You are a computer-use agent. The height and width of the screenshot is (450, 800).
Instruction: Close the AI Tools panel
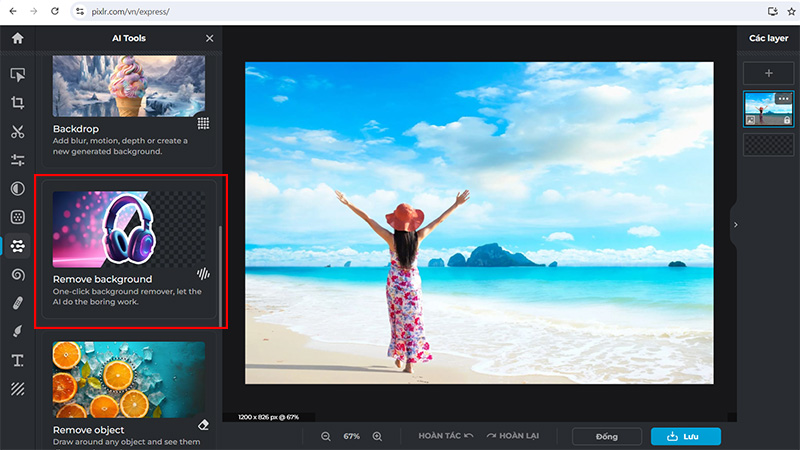(x=210, y=38)
